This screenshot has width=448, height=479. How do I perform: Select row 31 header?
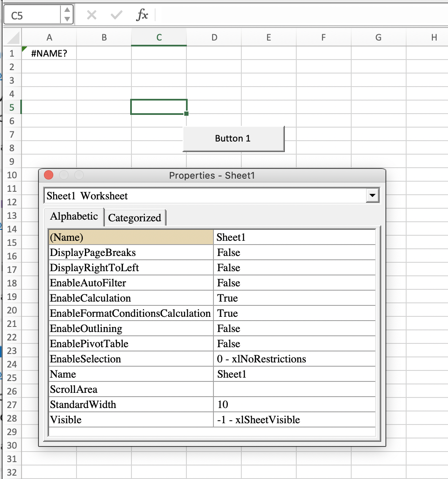(x=12, y=459)
